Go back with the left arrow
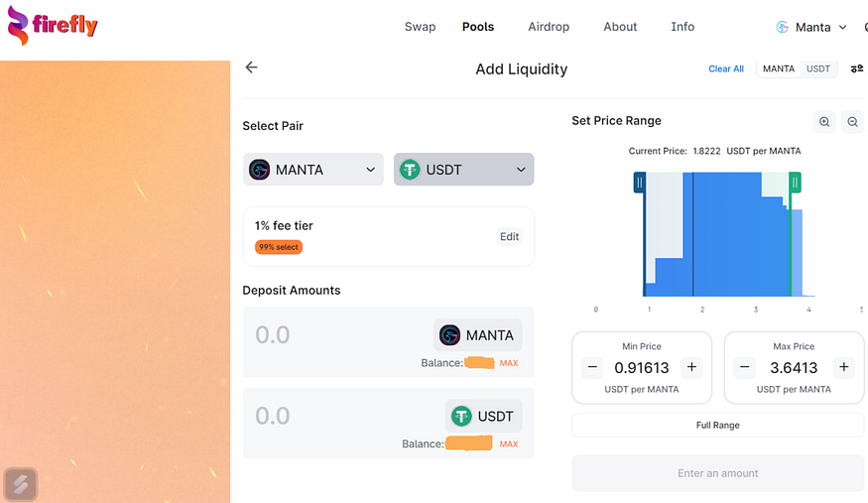The width and height of the screenshot is (868, 503). tap(251, 67)
